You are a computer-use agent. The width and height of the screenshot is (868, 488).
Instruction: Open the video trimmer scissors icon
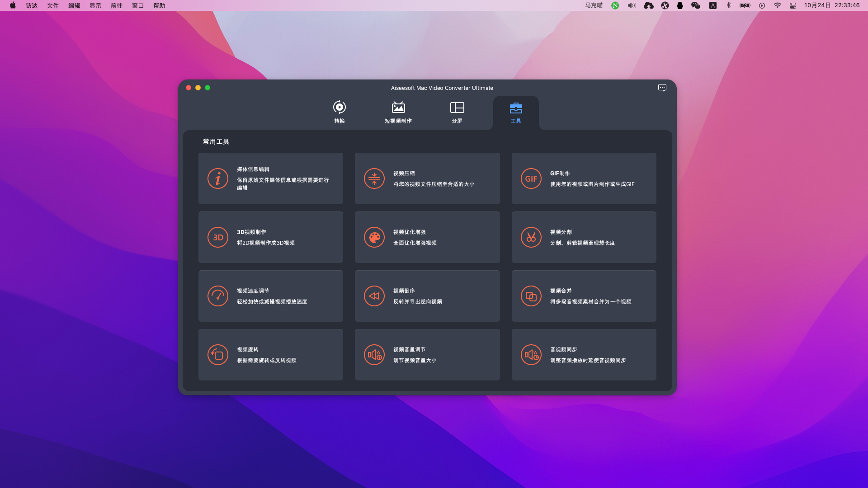(x=531, y=237)
